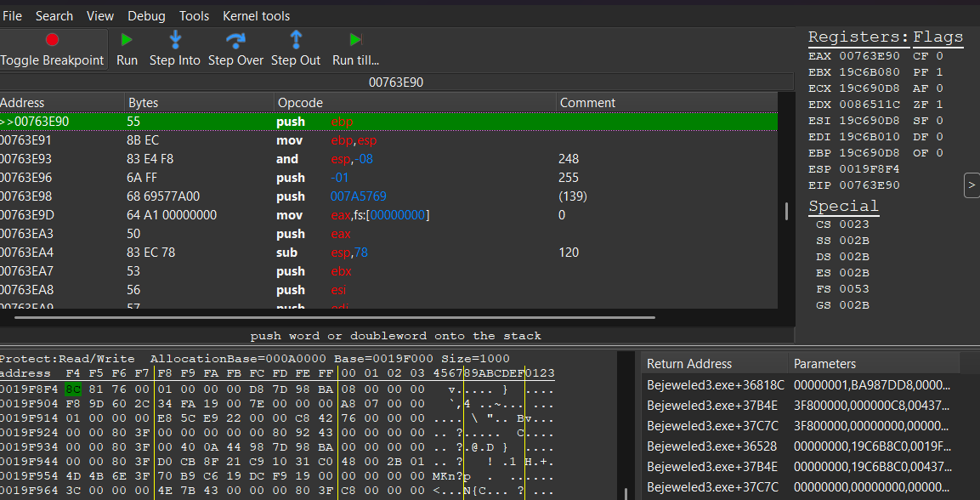
Task: Toggle the ZF flag value
Action: pos(939,105)
